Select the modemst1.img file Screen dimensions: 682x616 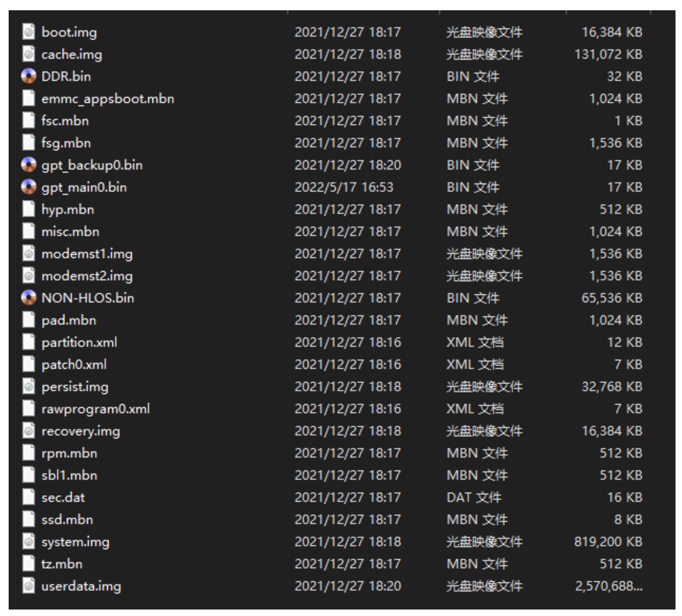tap(86, 253)
